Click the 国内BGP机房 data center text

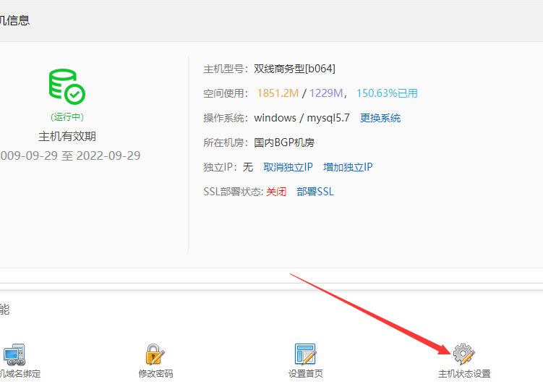[x=284, y=142]
